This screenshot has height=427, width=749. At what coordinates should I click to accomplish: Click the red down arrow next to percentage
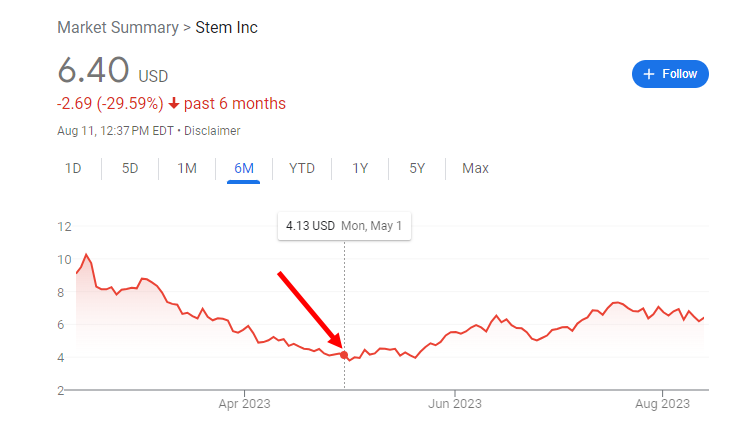tap(174, 103)
